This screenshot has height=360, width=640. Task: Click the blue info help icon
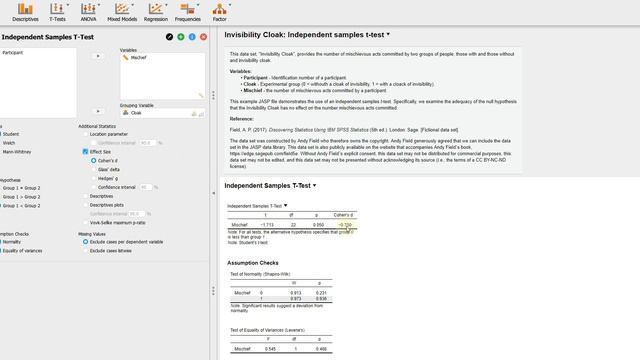(x=192, y=37)
